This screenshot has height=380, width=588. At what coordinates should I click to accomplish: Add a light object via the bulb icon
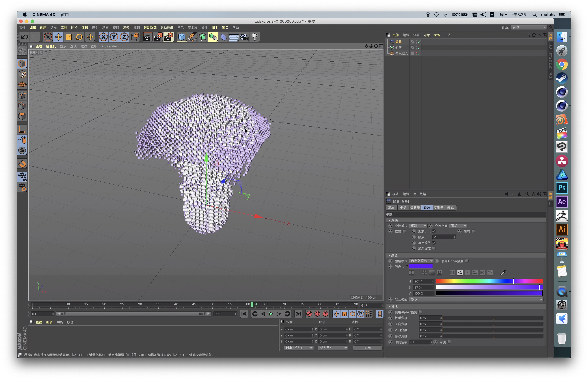tap(254, 37)
